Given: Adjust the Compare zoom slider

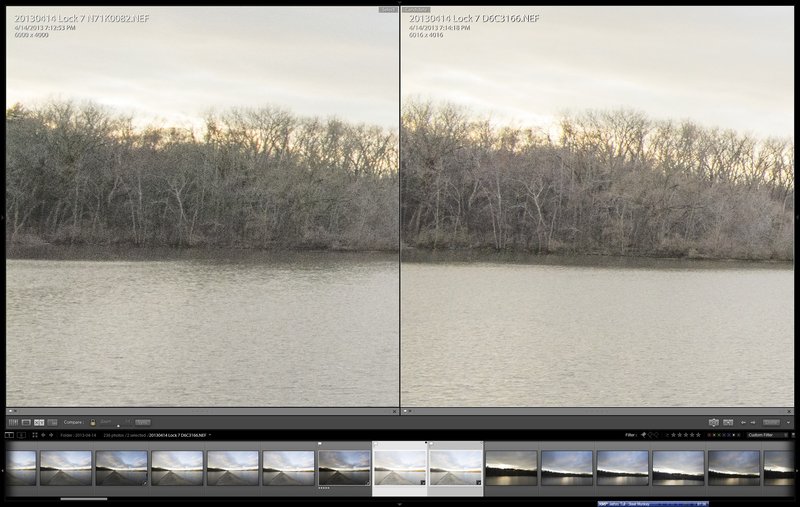Looking at the screenshot, I should point(118,425).
